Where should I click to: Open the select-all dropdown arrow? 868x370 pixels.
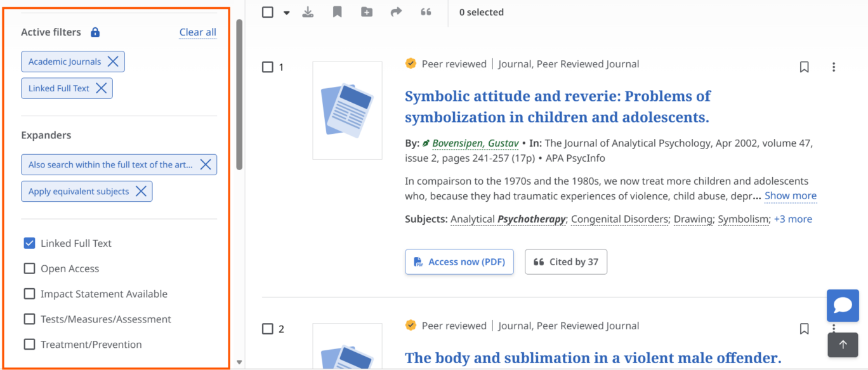click(x=286, y=13)
